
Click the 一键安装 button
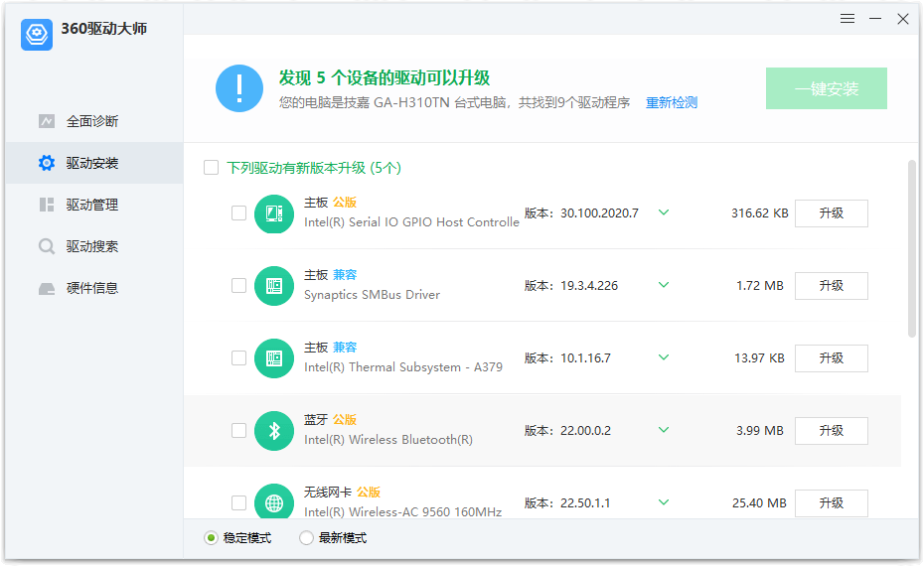[827, 88]
